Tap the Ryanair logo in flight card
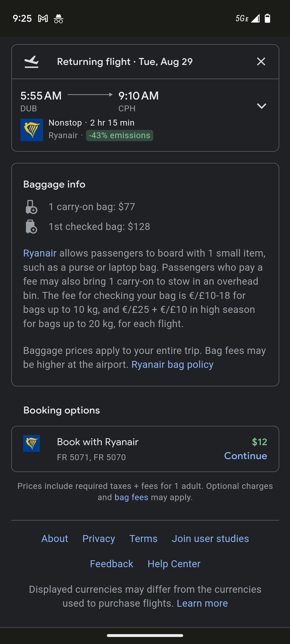 click(32, 130)
